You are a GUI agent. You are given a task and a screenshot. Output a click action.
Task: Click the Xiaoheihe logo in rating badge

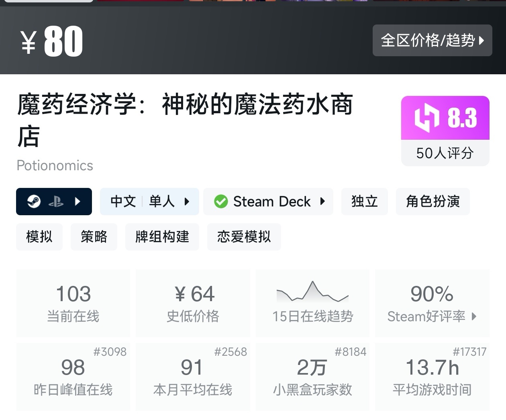tap(427, 118)
